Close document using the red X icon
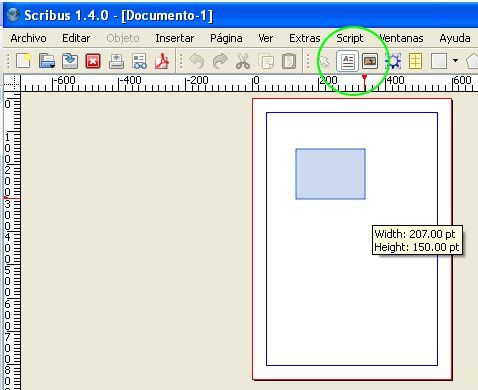 point(93,61)
